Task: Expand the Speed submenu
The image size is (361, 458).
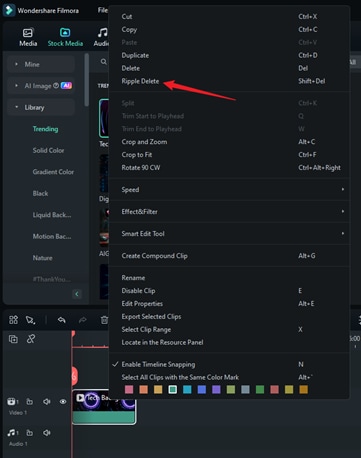Action: [x=229, y=190]
